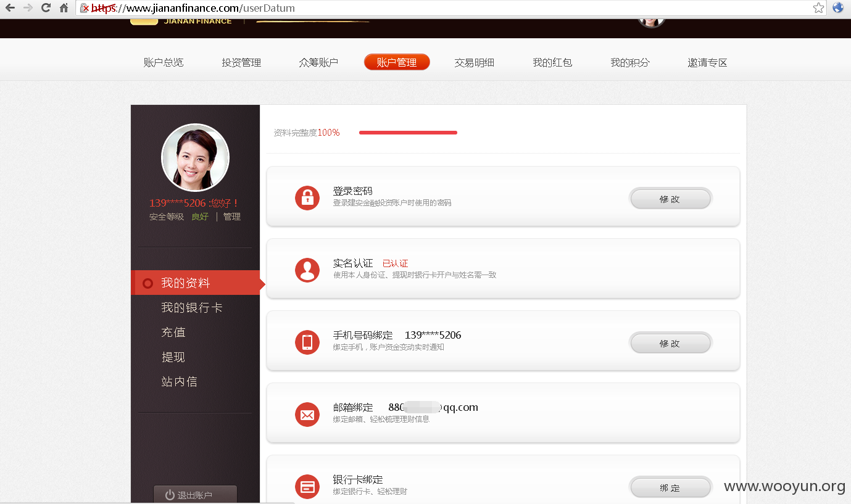Click 邮箱绑定 heading text

[353, 407]
